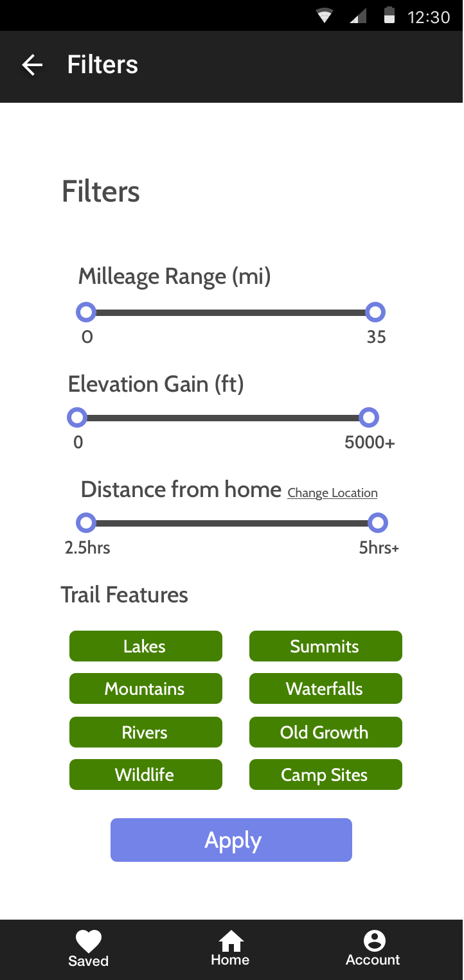Viewport: 464px width, 980px height.
Task: Click the Elevation Gain minimum handle at 0
Action: pos(77,418)
